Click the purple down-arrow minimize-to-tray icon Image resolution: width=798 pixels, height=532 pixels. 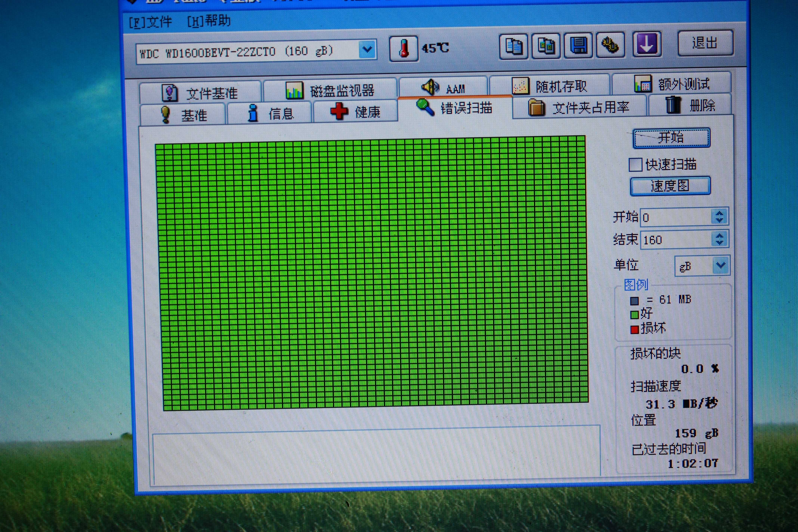point(647,44)
